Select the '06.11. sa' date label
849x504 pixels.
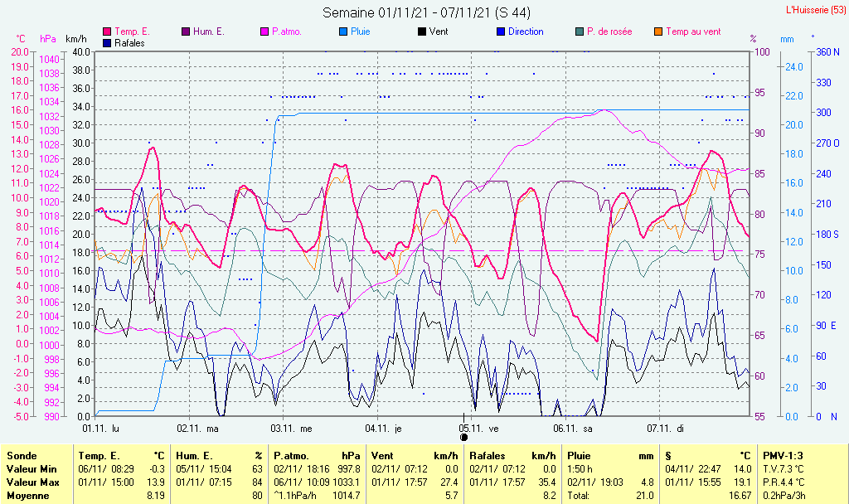click(x=573, y=429)
